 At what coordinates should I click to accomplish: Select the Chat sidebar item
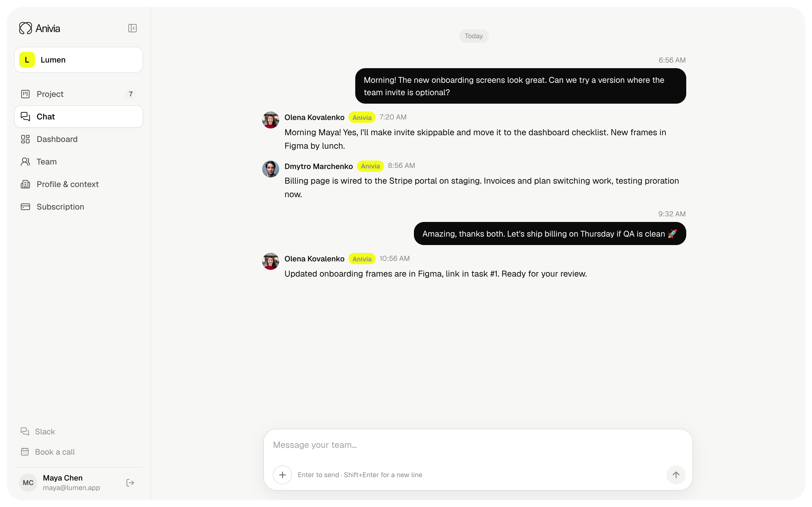point(78,117)
